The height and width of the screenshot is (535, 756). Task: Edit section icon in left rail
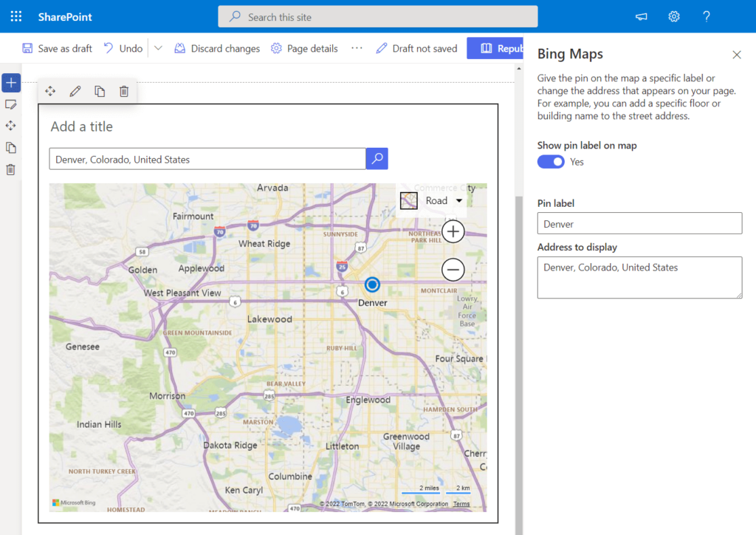10,104
